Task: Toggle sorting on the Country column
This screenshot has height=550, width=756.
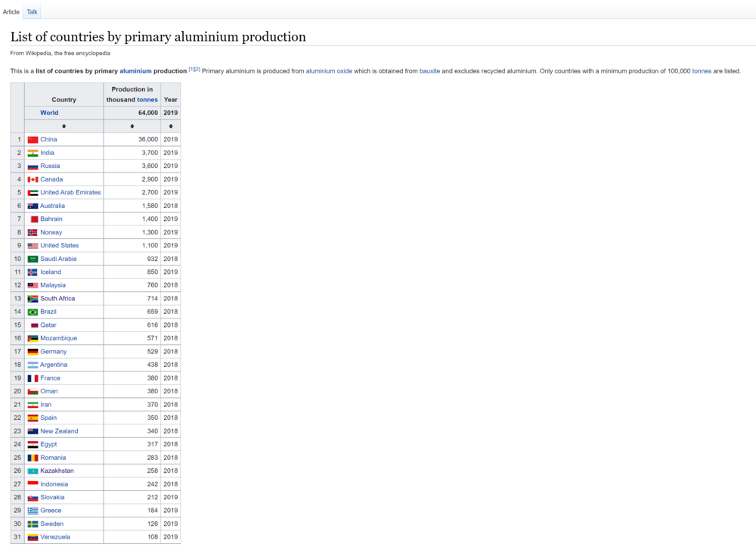Action: coord(64,126)
